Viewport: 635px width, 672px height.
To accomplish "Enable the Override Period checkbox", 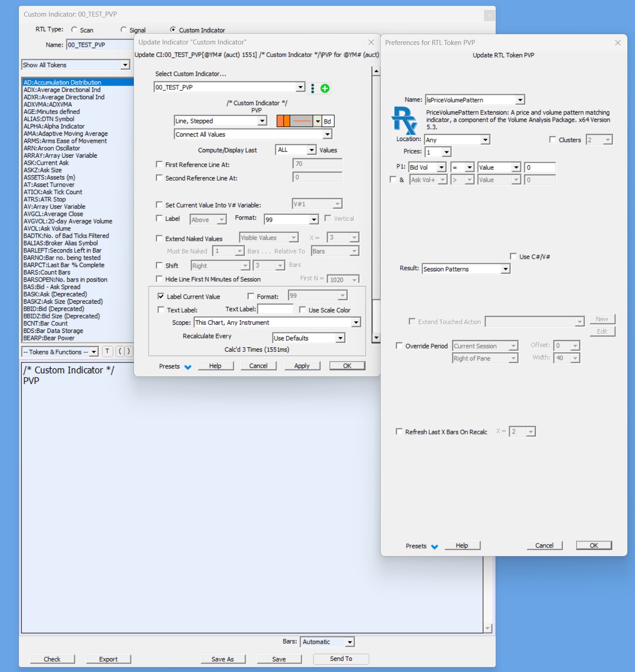I will point(399,346).
